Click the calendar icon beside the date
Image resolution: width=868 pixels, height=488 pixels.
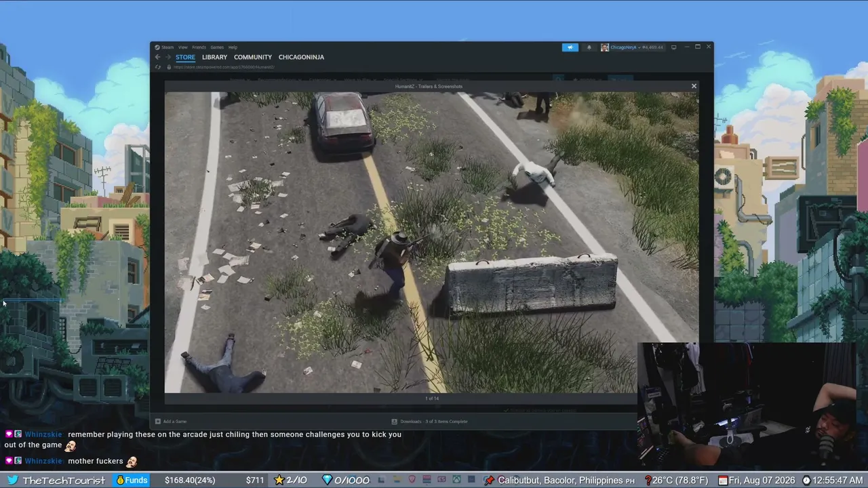pos(723,481)
